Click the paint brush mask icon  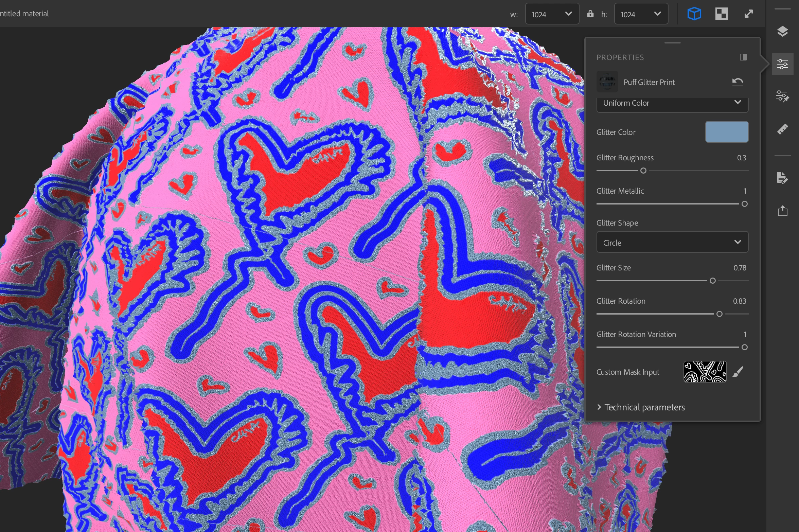(x=738, y=372)
